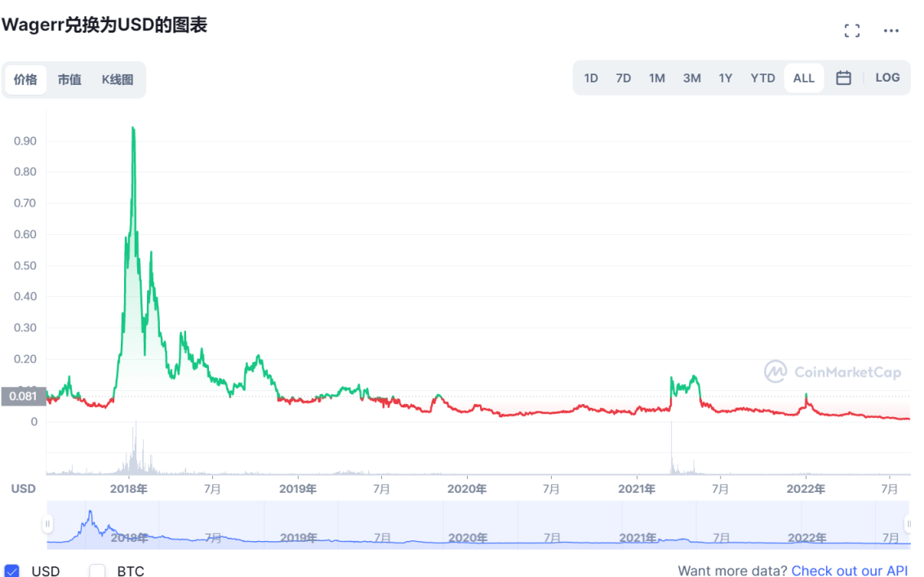924x577 pixels.
Task: Click the Check out our API link
Action: coord(849,571)
